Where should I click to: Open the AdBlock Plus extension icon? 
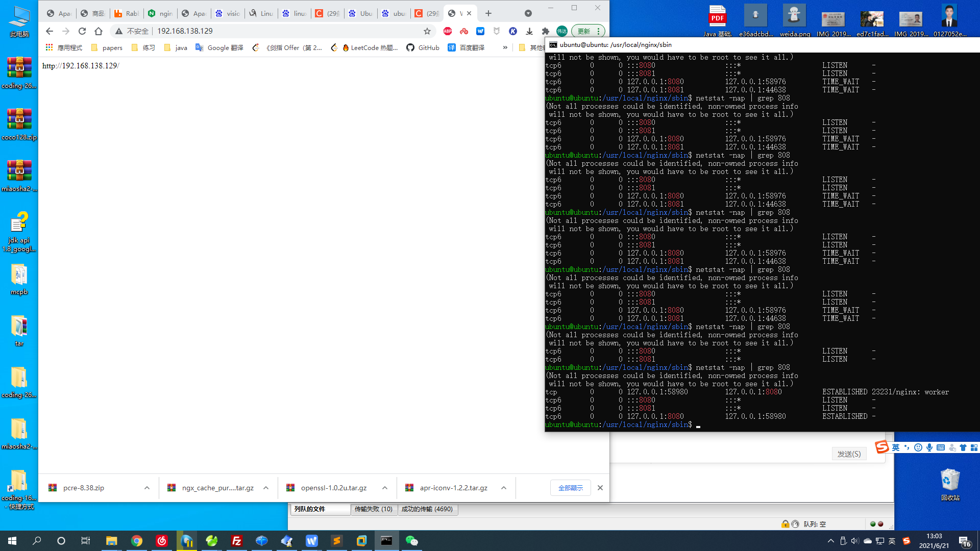pyautogui.click(x=448, y=31)
